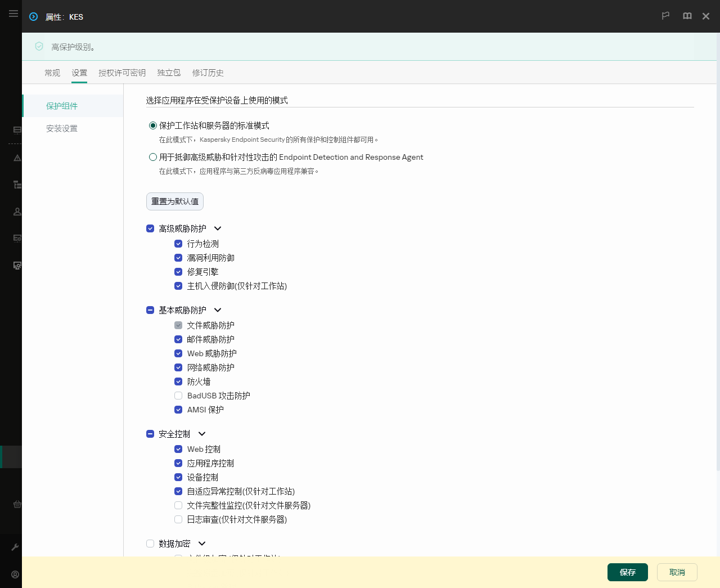Collapse the 安全控制 group

click(202, 434)
